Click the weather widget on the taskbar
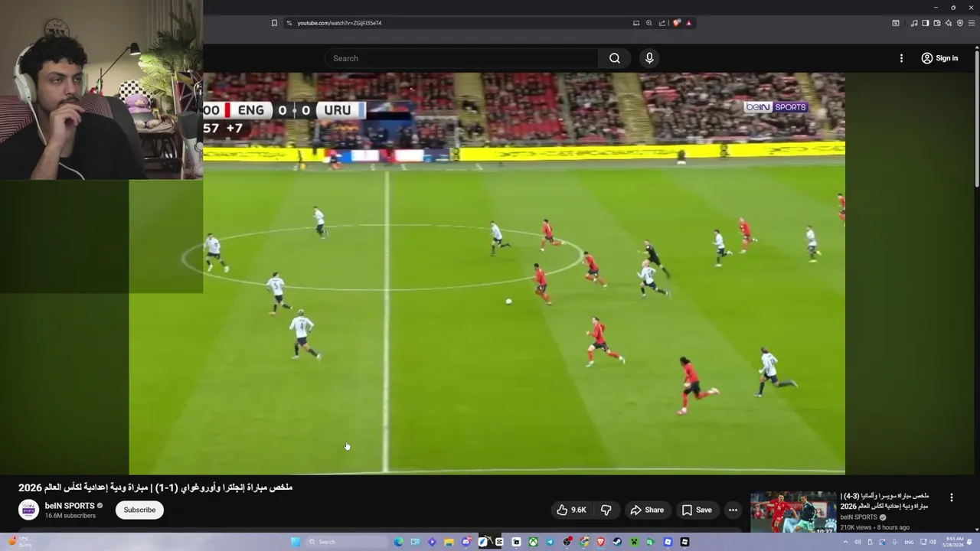The image size is (980, 551). coord(19,542)
